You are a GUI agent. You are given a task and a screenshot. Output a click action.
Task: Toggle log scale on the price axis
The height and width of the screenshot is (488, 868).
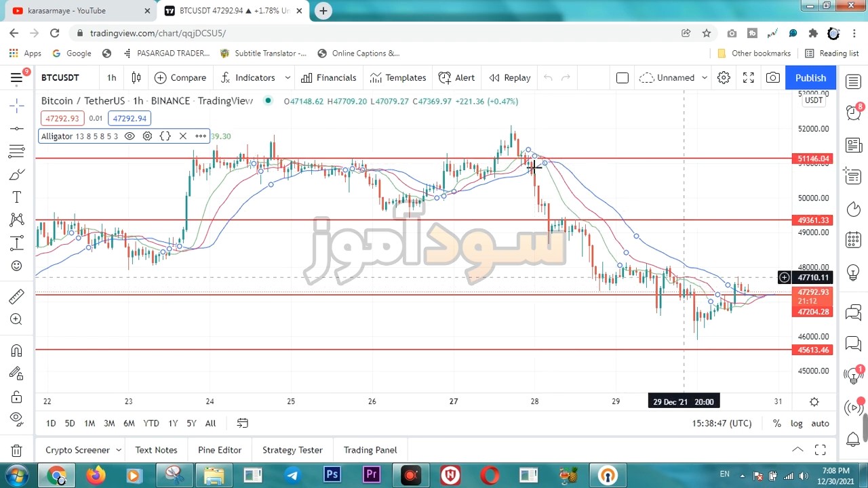pyautogui.click(x=796, y=424)
